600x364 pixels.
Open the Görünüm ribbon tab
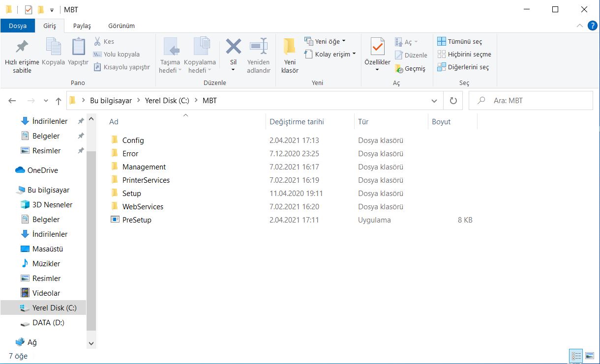click(x=121, y=26)
